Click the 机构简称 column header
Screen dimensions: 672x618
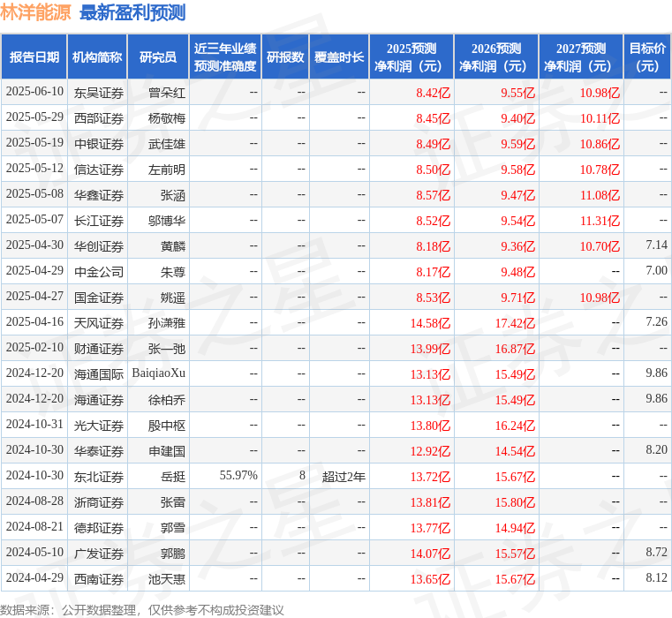click(x=97, y=57)
